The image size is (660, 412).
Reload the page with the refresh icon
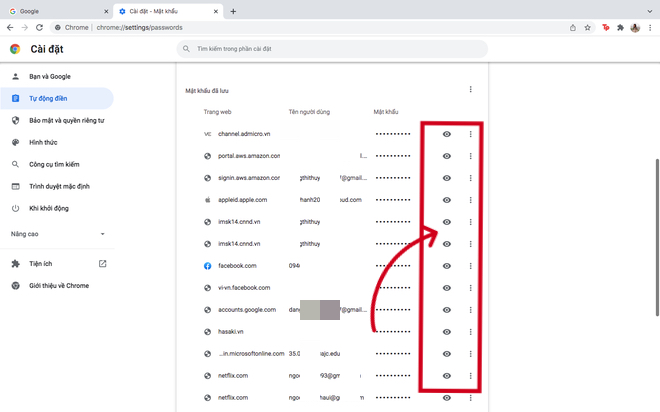39,27
